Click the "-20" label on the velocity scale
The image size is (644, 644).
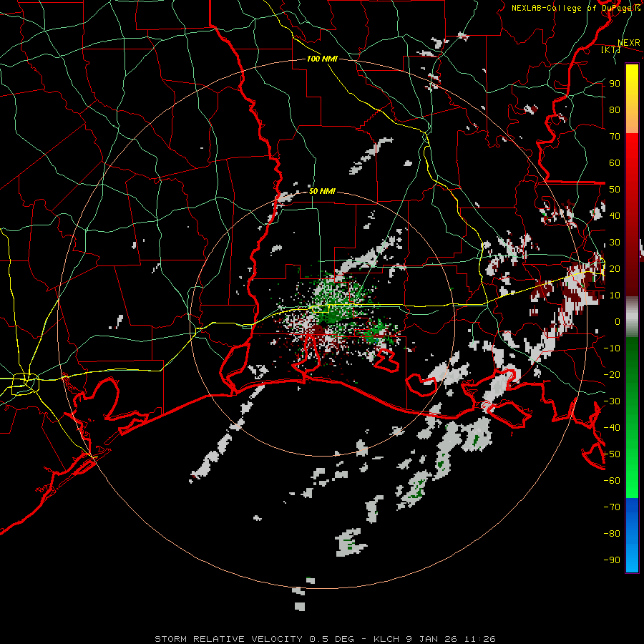tap(612, 375)
